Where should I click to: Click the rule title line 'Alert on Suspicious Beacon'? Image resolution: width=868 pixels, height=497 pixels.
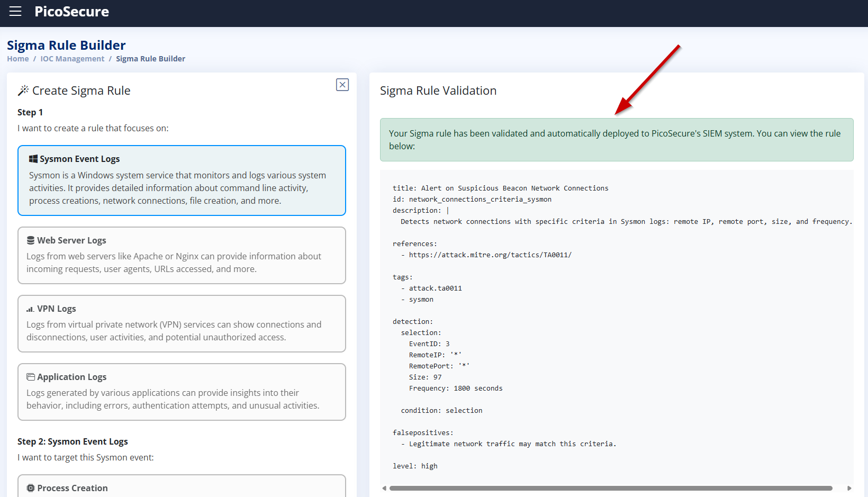point(501,188)
